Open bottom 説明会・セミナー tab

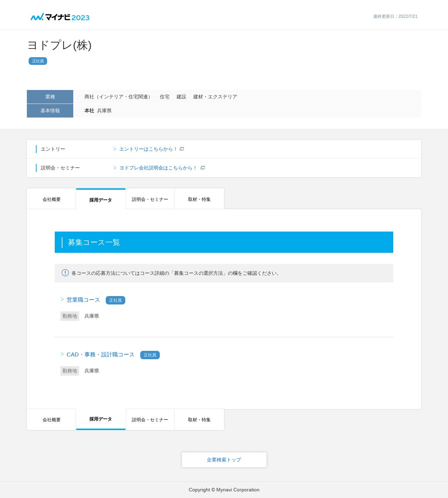(150, 420)
